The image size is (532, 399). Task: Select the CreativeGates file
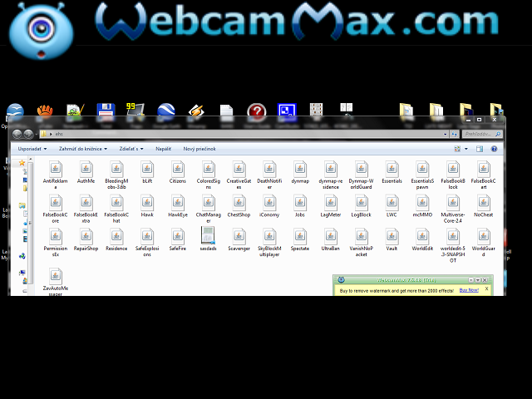239,175
